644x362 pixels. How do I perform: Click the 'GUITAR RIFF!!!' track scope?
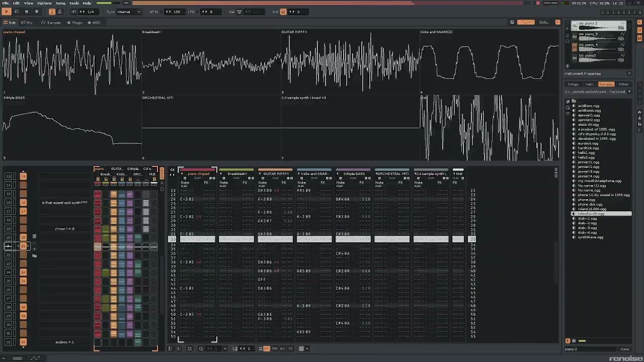(350, 61)
